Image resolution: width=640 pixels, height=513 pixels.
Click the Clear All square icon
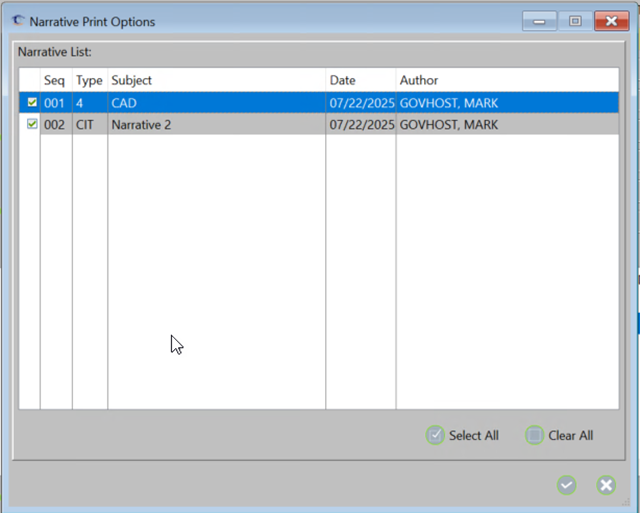(x=535, y=435)
